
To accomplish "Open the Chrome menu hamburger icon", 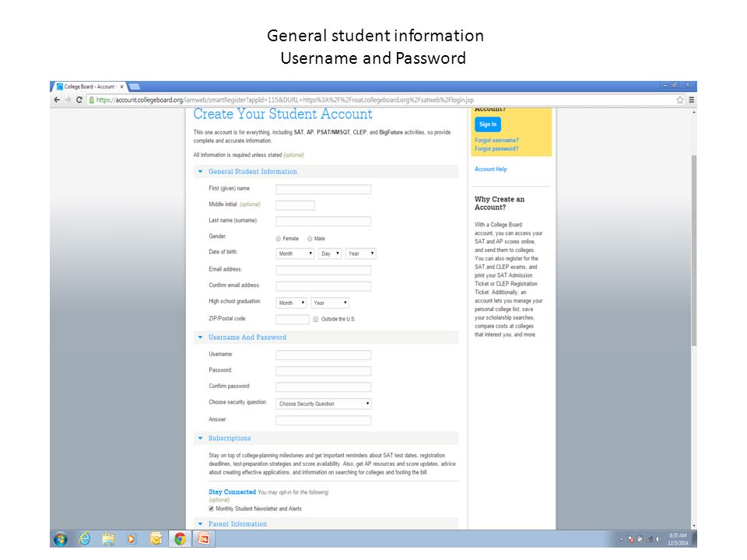I will (x=691, y=100).
